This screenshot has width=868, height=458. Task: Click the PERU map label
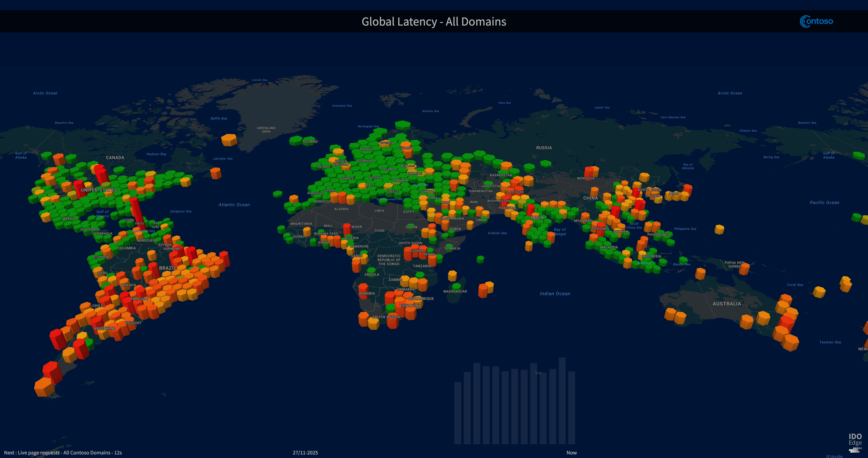click(x=103, y=273)
